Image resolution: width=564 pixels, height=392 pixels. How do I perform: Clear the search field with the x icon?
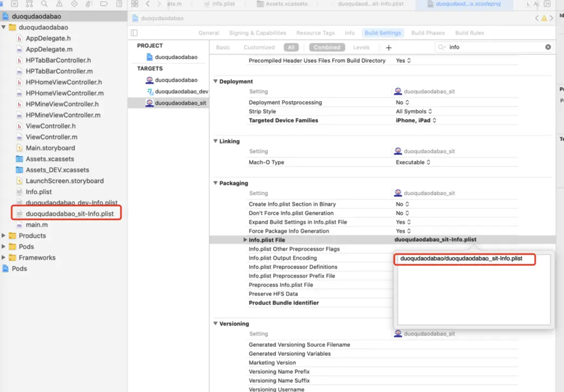click(548, 47)
